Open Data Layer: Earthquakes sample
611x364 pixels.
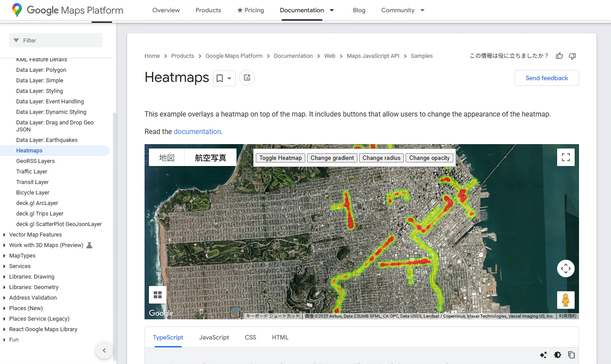[x=47, y=140]
